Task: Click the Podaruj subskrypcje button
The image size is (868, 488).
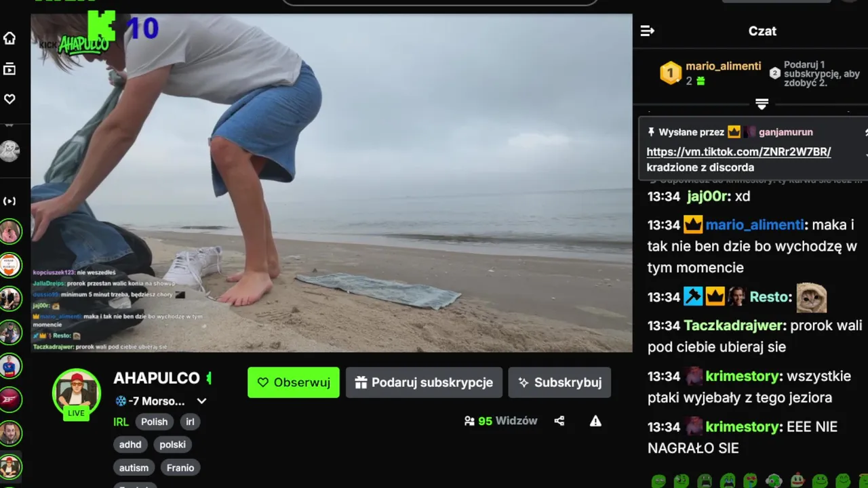Action: pyautogui.click(x=424, y=382)
